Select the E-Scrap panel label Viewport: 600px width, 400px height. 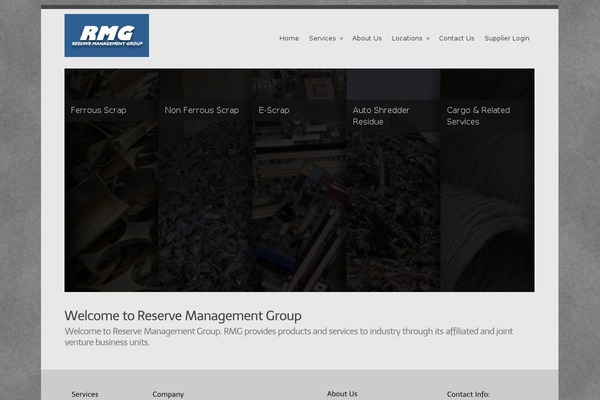[274, 110]
